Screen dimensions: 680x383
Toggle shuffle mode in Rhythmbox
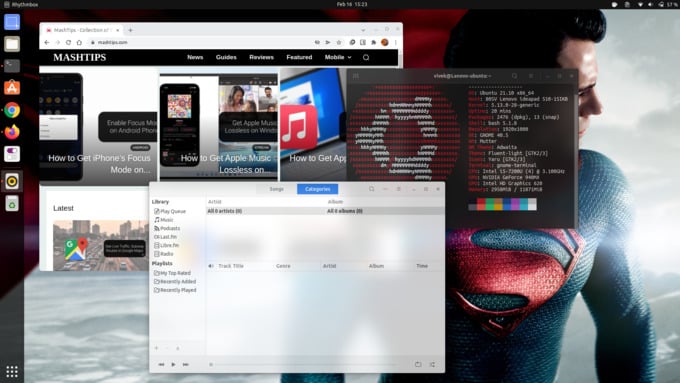point(432,364)
